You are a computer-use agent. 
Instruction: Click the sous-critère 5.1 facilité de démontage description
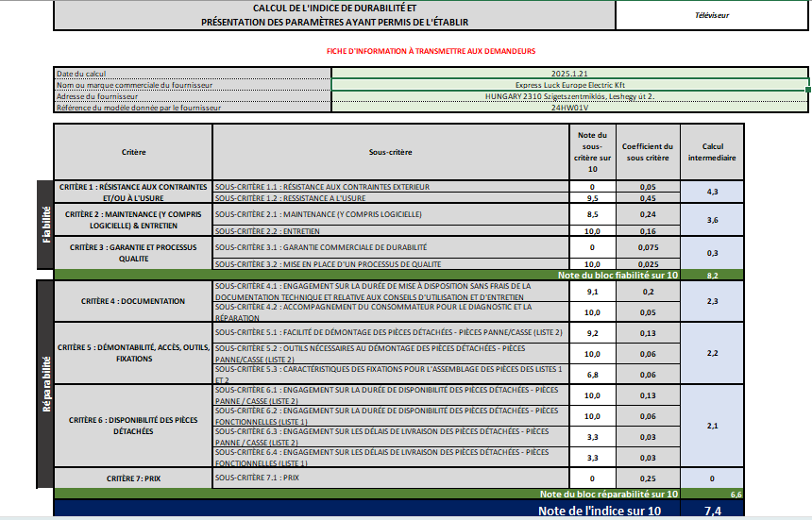(x=391, y=333)
